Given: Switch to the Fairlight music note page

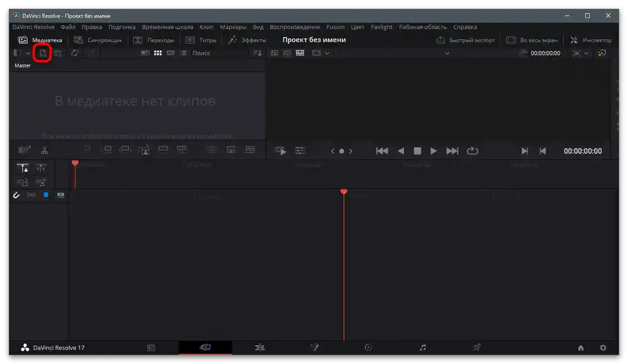Looking at the screenshot, I should (422, 348).
